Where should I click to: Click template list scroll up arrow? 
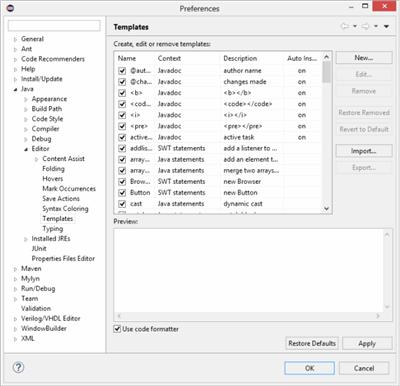pyautogui.click(x=327, y=57)
